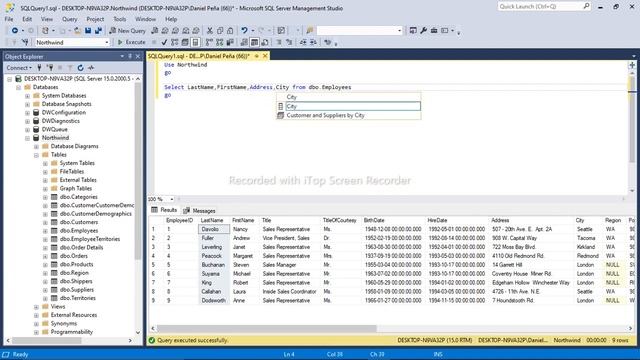Toggle Results to File icon
The image size is (640, 360).
[x=264, y=42]
